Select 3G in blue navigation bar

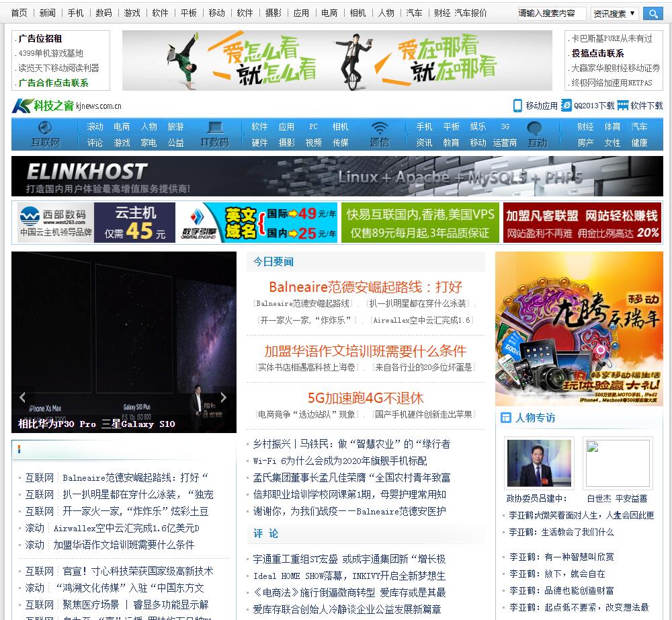tap(505, 127)
